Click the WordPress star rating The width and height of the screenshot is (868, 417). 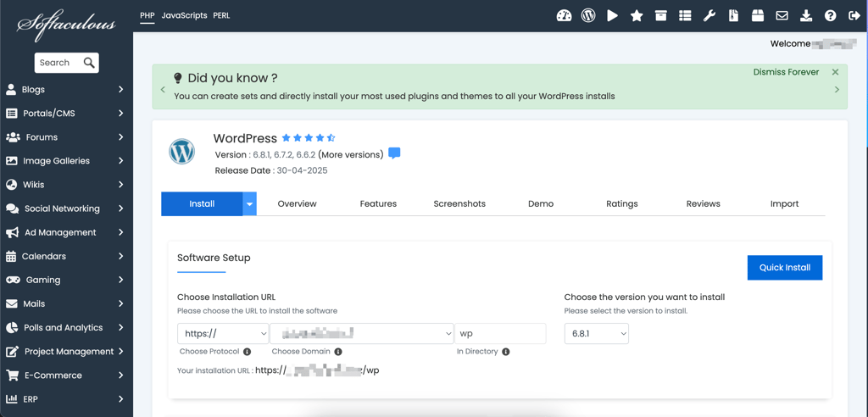coord(309,138)
